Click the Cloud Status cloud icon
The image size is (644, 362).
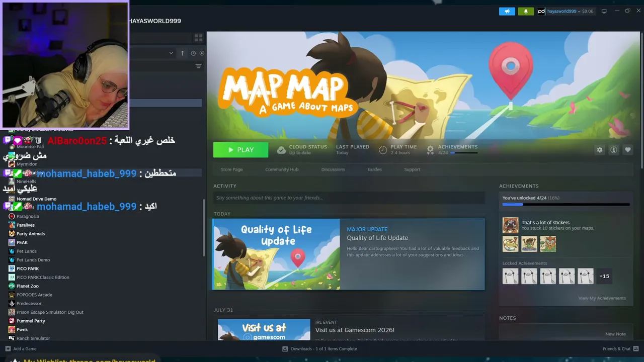280,150
